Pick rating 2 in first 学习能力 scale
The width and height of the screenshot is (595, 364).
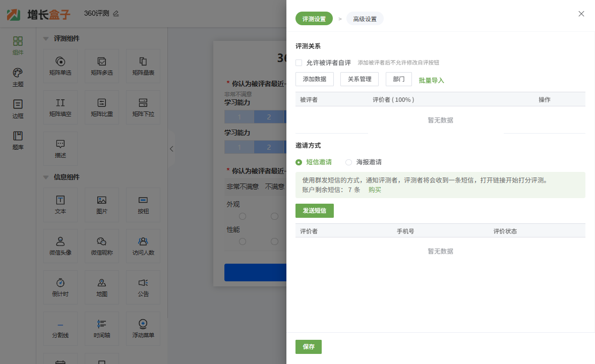269,117
